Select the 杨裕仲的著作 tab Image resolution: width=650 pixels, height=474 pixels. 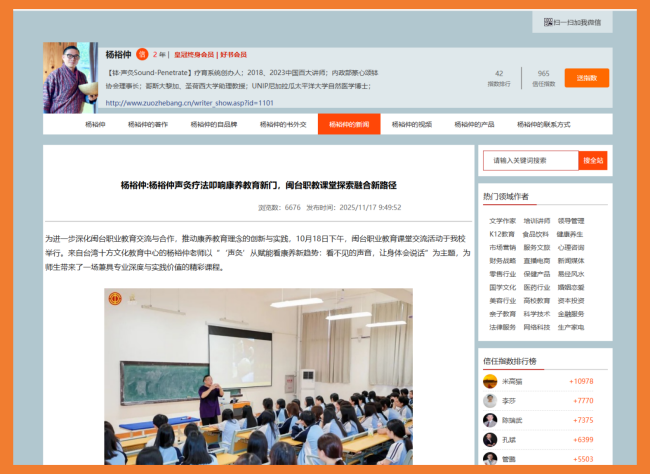[x=148, y=124]
